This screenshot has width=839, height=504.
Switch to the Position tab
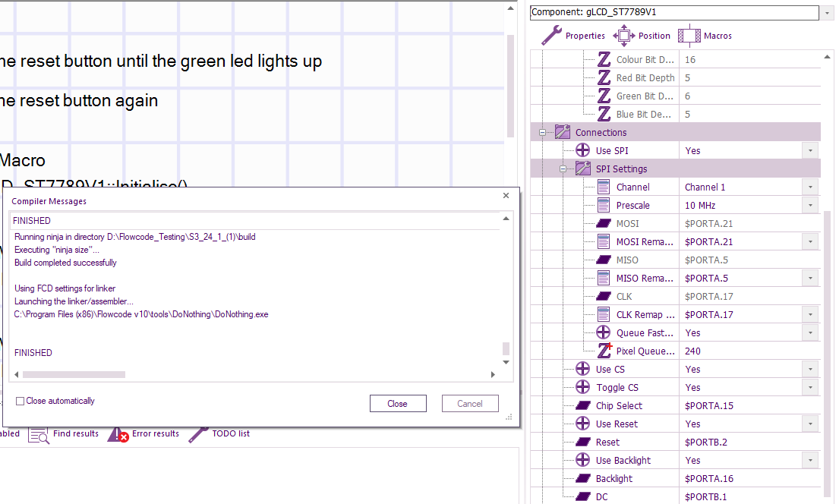tap(642, 35)
